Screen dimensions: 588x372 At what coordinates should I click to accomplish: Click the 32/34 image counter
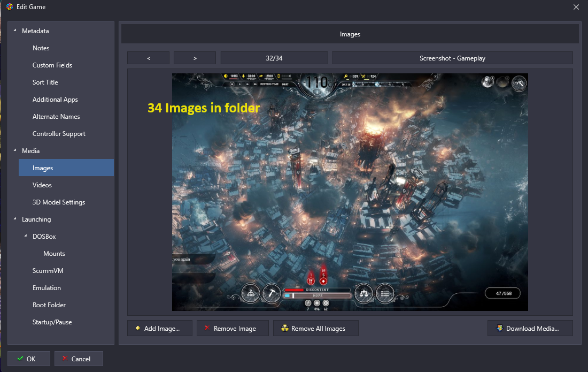click(274, 58)
